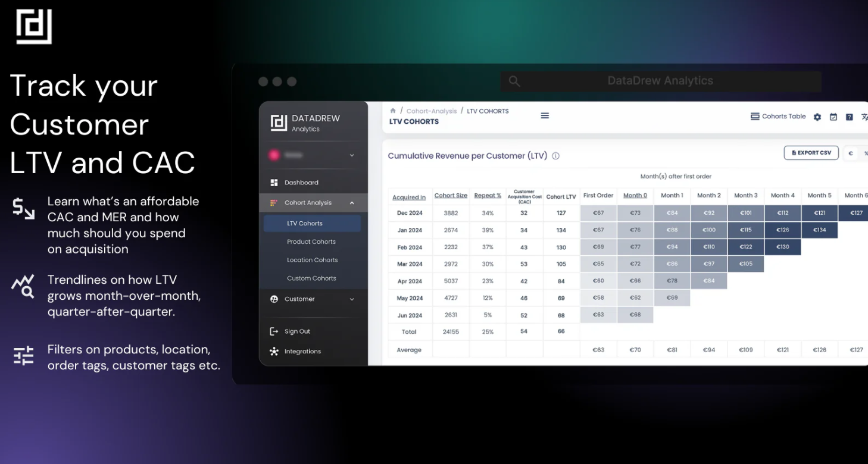Switch values to euro currency toggle

pyautogui.click(x=851, y=153)
